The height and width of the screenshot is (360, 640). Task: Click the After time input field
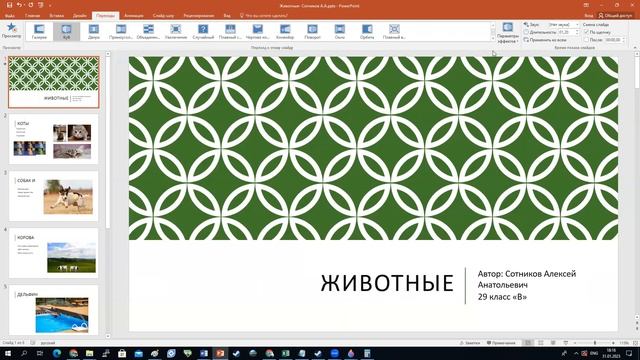pyautogui.click(x=612, y=40)
